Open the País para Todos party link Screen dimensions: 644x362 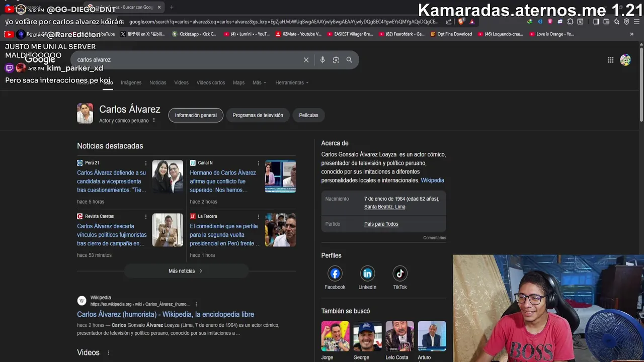pos(381,224)
